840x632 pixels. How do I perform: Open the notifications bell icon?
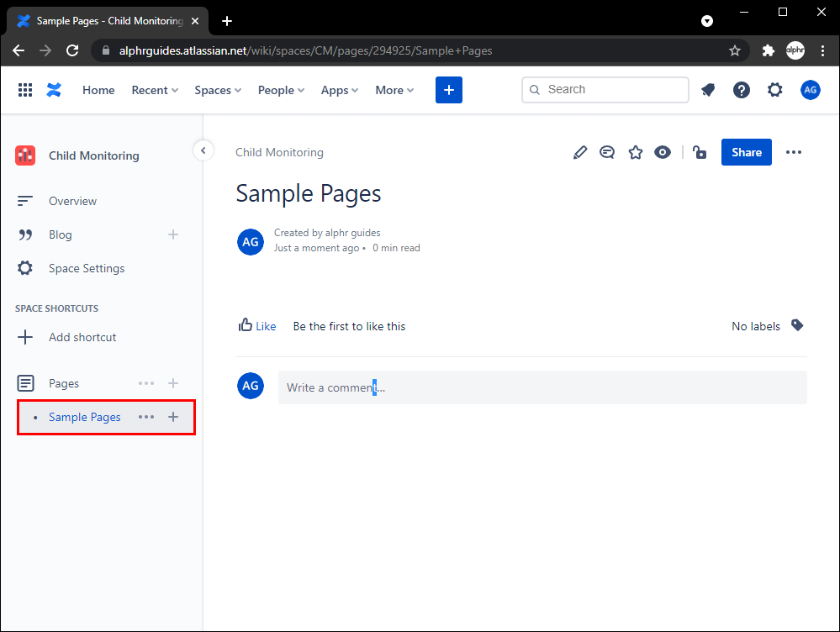[x=708, y=90]
